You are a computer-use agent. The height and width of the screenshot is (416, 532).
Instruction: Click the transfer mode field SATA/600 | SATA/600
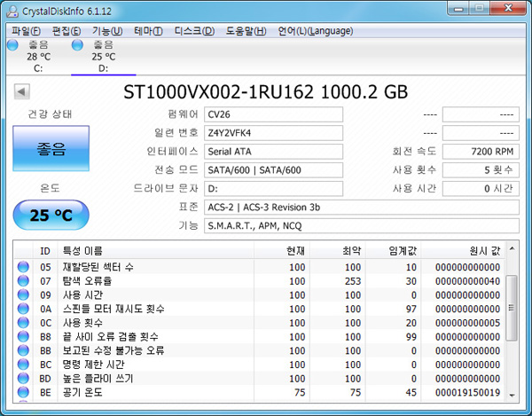click(x=273, y=170)
